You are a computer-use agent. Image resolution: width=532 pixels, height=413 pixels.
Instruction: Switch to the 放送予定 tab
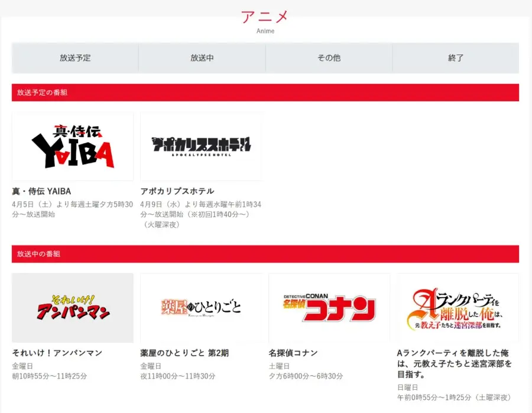coord(75,58)
